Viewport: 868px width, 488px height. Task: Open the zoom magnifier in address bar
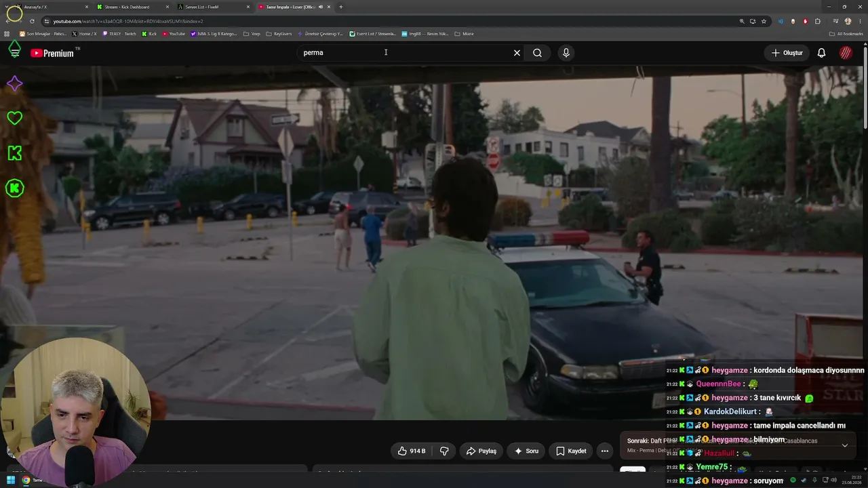pyautogui.click(x=742, y=21)
